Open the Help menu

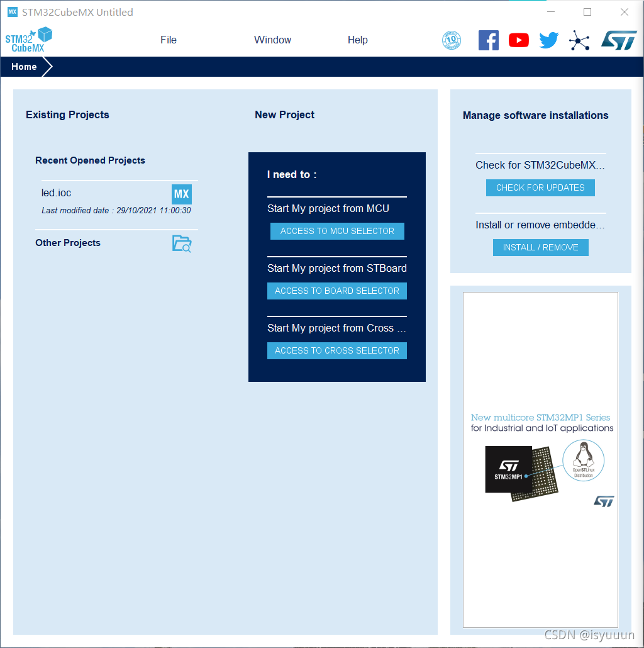pos(358,40)
